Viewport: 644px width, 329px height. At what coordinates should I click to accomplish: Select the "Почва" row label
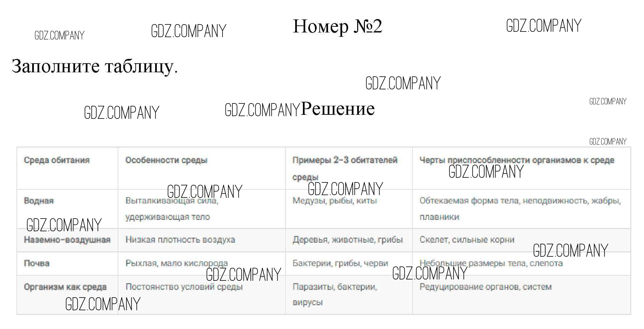coord(37,263)
